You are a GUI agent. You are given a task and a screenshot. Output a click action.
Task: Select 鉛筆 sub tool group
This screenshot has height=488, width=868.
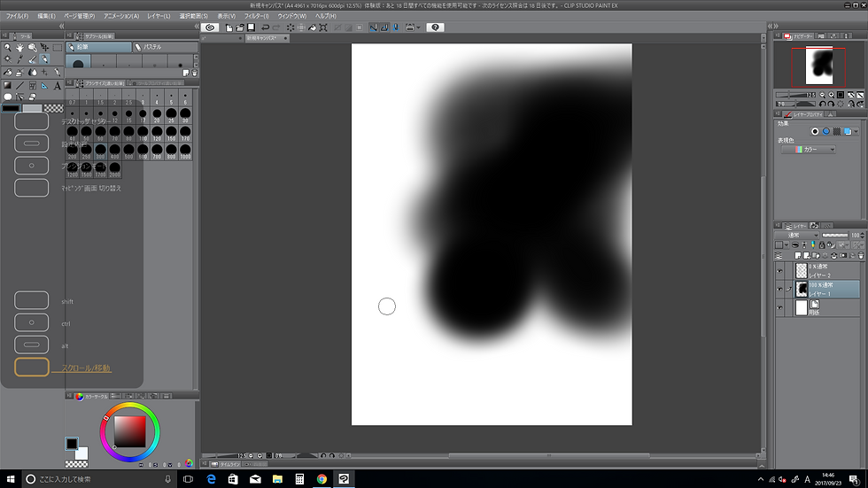pyautogui.click(x=98, y=47)
